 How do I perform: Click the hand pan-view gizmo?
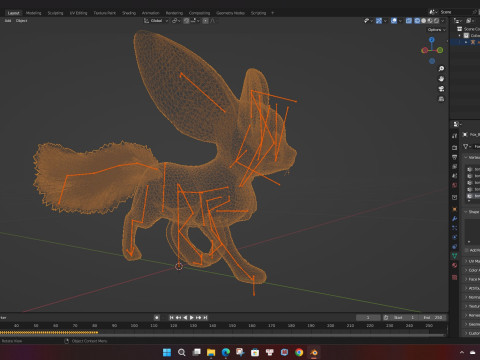point(441,79)
